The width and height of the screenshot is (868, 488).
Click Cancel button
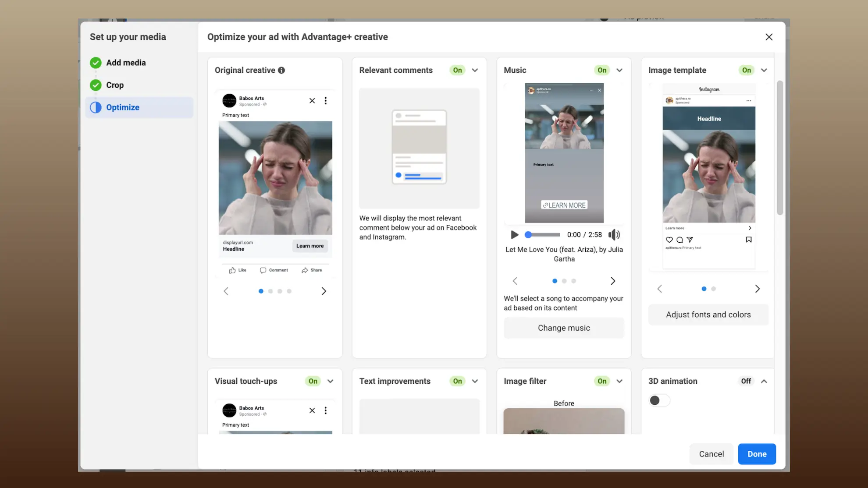point(711,454)
